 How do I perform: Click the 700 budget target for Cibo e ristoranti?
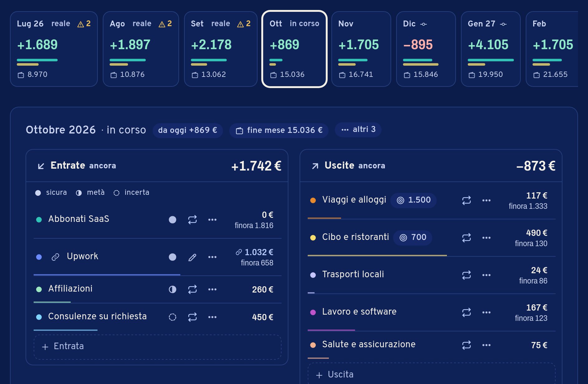tap(413, 237)
